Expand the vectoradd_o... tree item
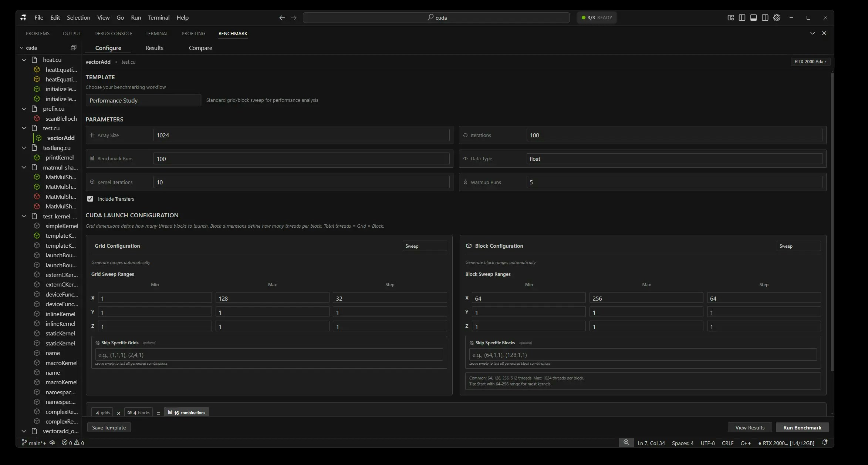The height and width of the screenshot is (465, 868). click(24, 431)
